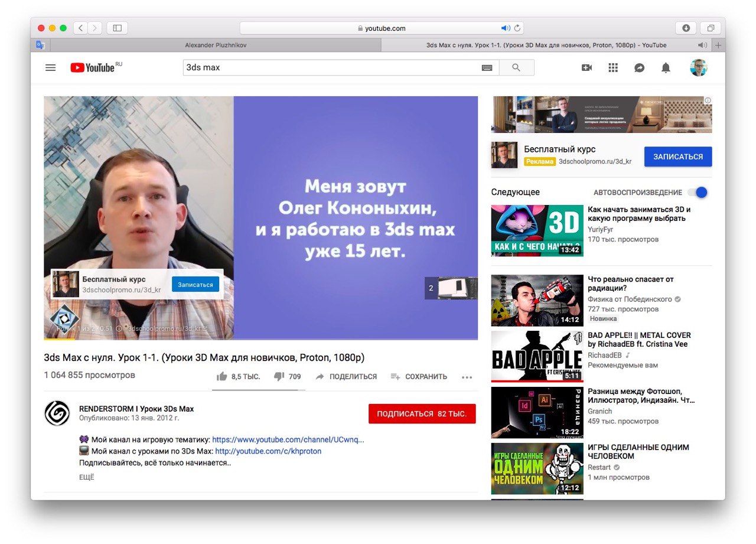Click the RichaadEB channel name
The width and height of the screenshot is (756, 544).
coord(605,355)
